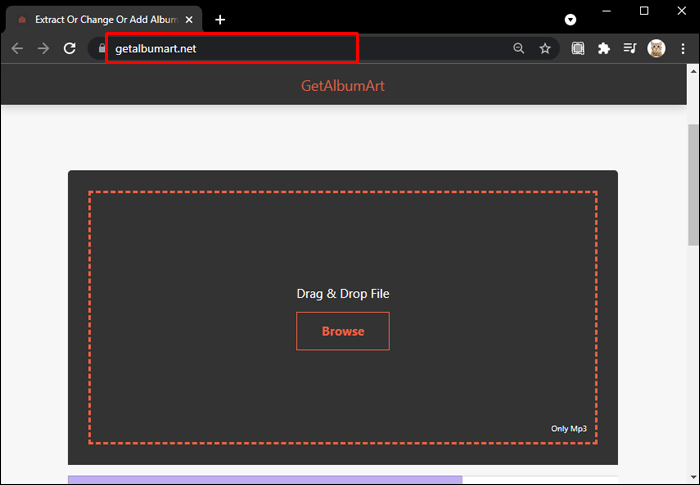700x485 pixels.
Task: Open a new browser tab
Action: coord(220,20)
